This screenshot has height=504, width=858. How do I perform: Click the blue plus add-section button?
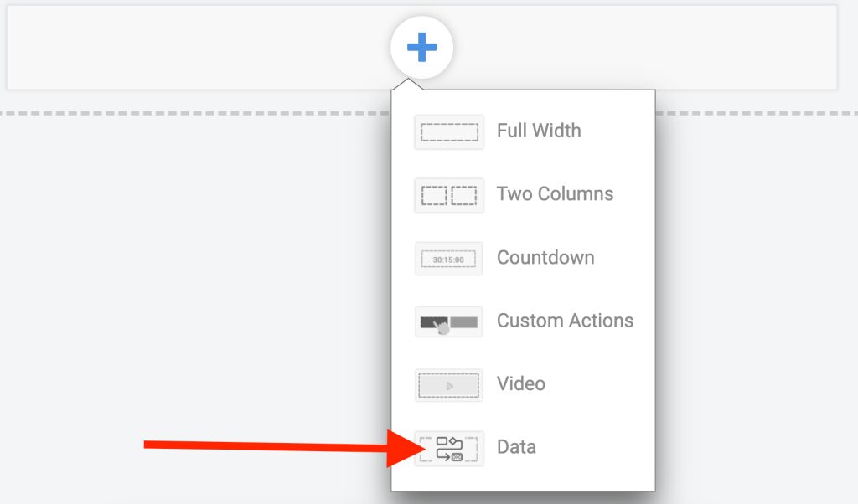(421, 48)
